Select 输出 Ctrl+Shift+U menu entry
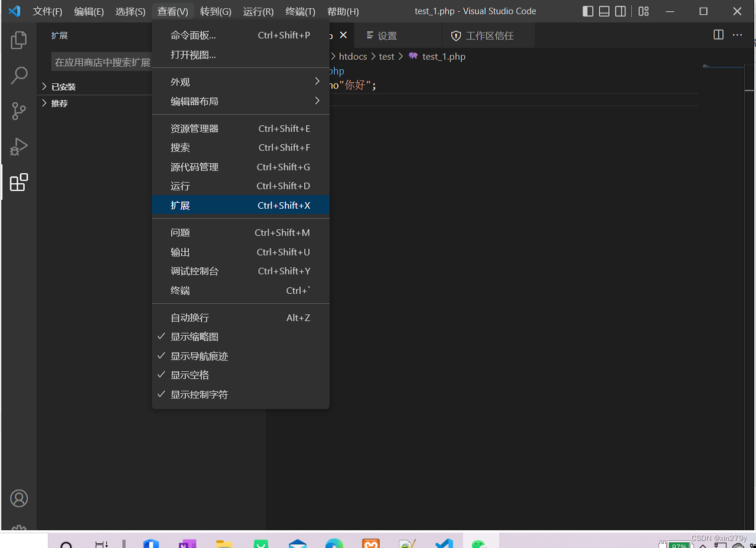Screen dimensions: 756x548 pos(240,252)
